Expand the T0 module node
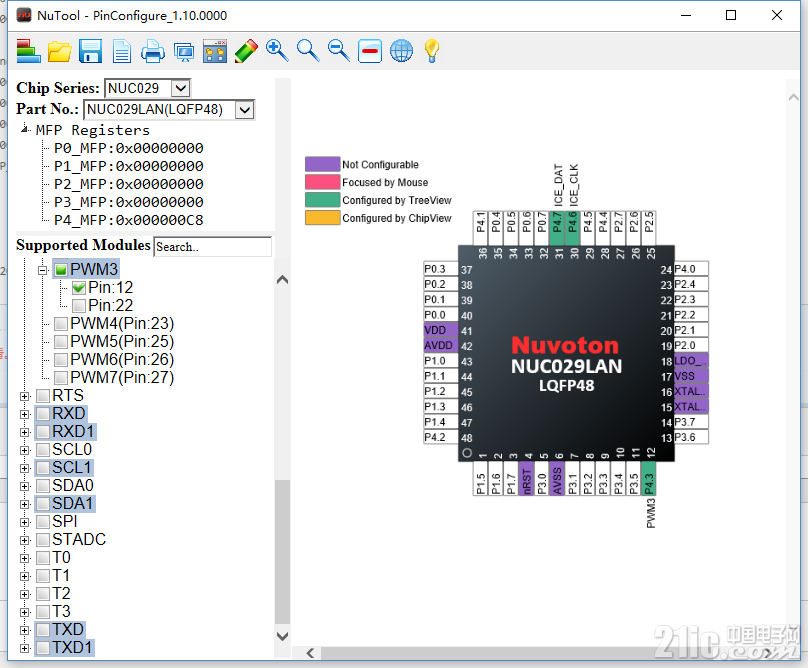The width and height of the screenshot is (808, 668). pos(24,558)
